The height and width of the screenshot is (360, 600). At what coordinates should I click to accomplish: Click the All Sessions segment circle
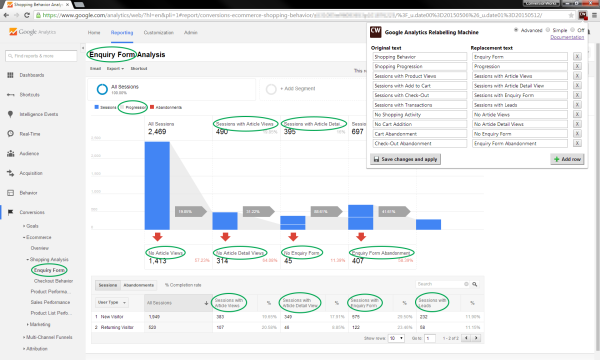102,89
